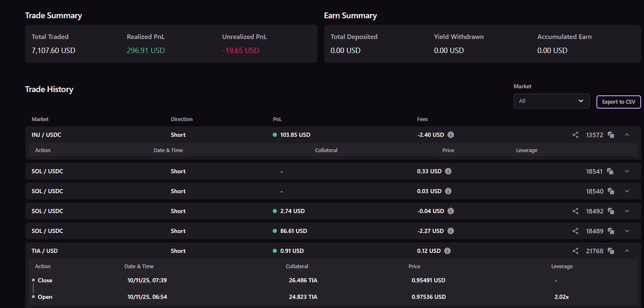Expand SOL trade 18492 details
The height and width of the screenshot is (308, 644).
click(x=627, y=211)
